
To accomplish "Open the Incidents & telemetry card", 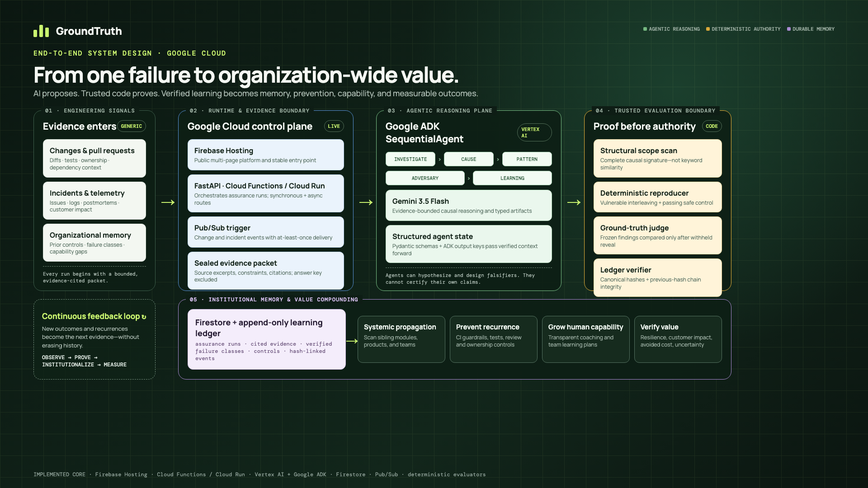I will coord(94,201).
